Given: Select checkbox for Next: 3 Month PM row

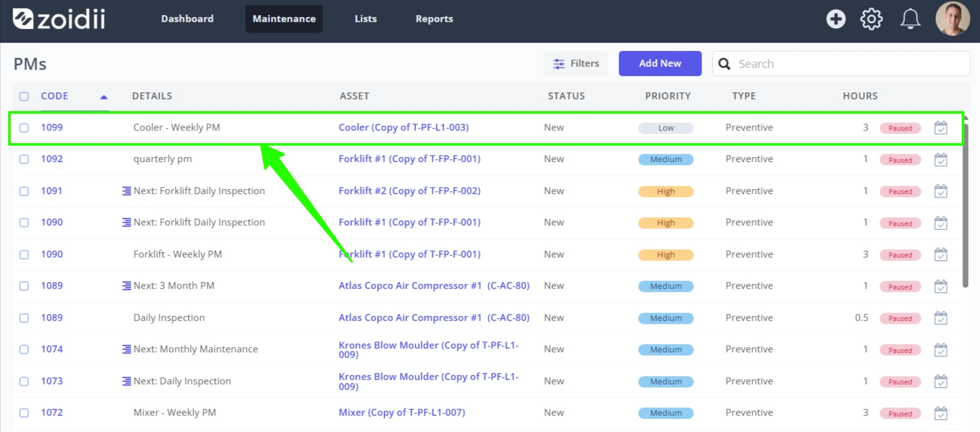Looking at the screenshot, I should point(24,286).
